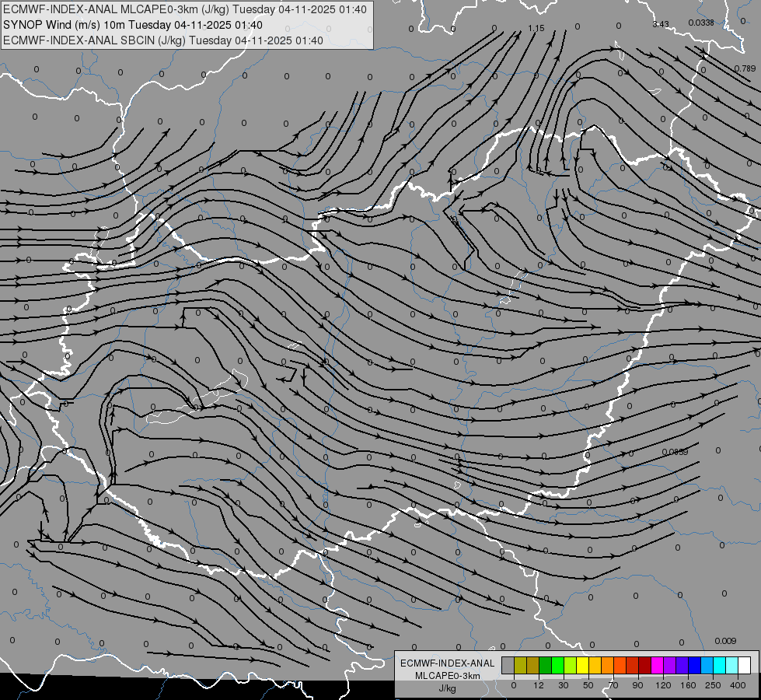761x700 pixels.
Task: Select the pure blue legend swatch
Action: click(x=694, y=665)
